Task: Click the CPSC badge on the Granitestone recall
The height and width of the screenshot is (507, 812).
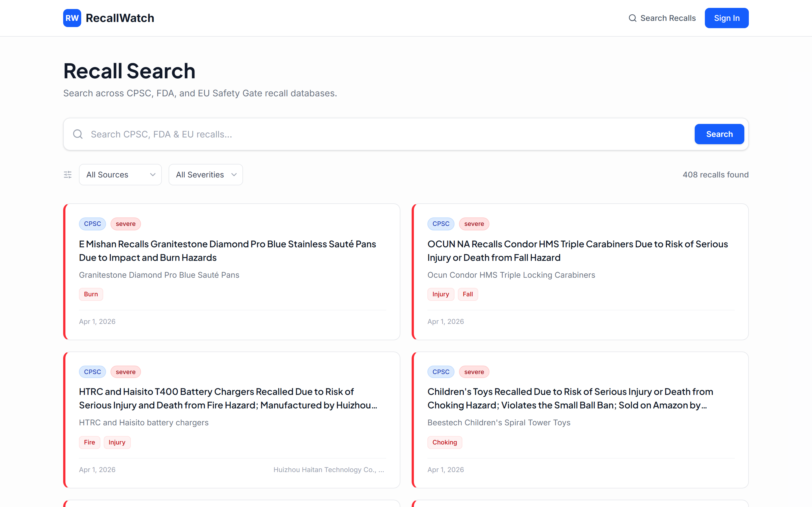Action: pos(92,224)
